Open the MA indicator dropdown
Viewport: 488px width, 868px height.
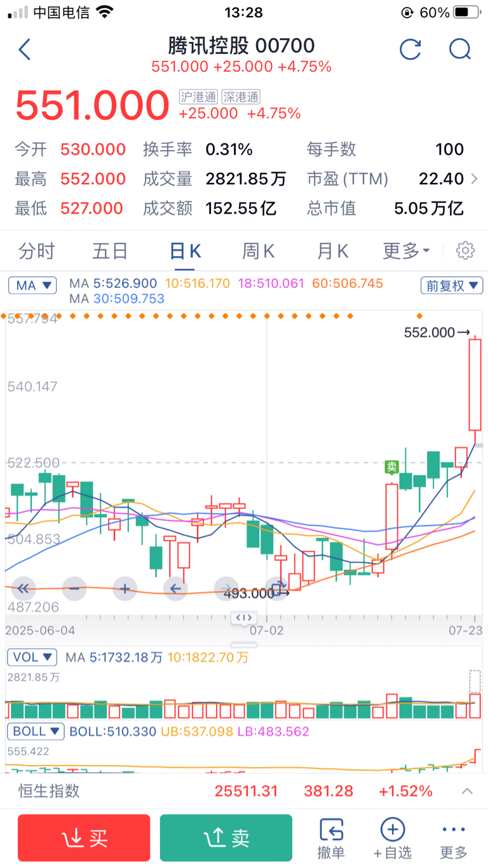[32, 286]
